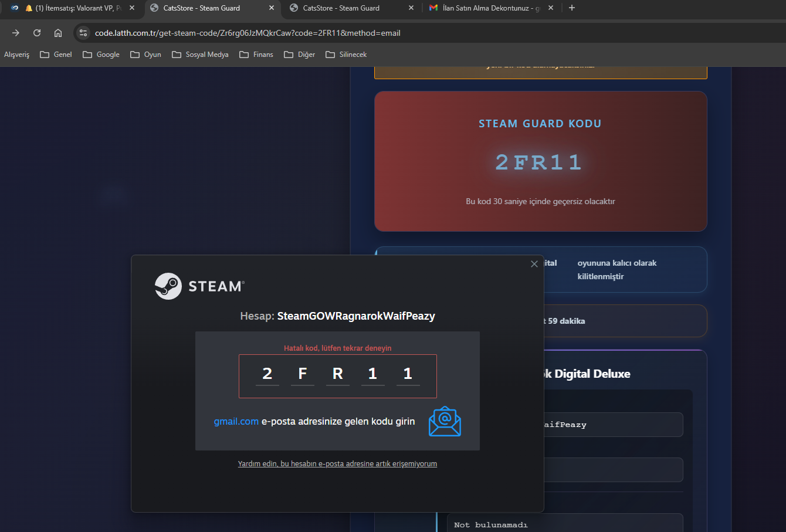Click the email envelope icon
The width and height of the screenshot is (786, 532).
(x=445, y=421)
